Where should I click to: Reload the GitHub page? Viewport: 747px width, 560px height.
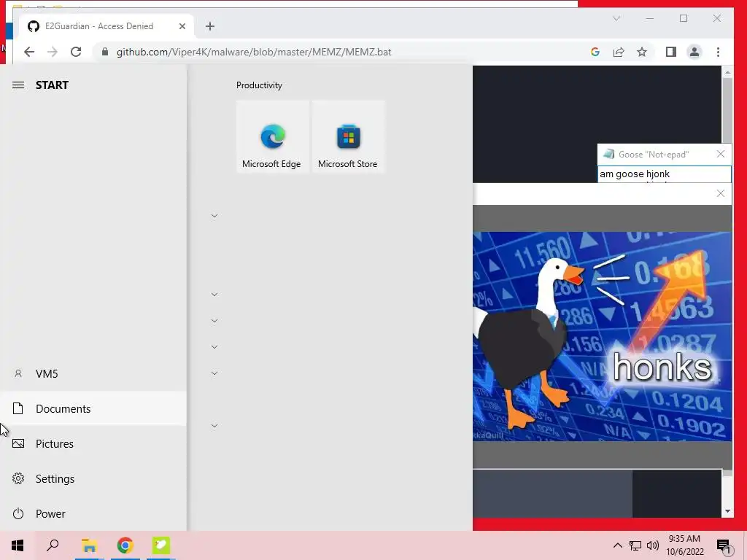(x=76, y=52)
